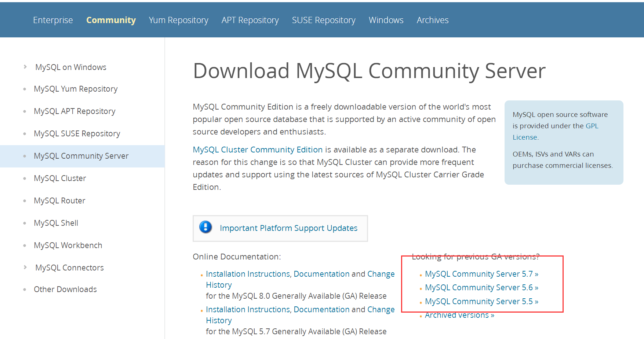Open the Archived versions link
The height and width of the screenshot is (339, 644).
tap(459, 315)
